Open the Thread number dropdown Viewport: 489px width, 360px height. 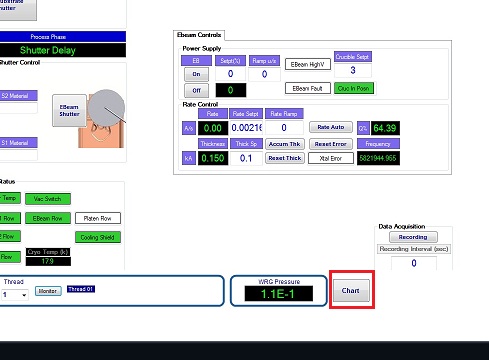[15, 295]
